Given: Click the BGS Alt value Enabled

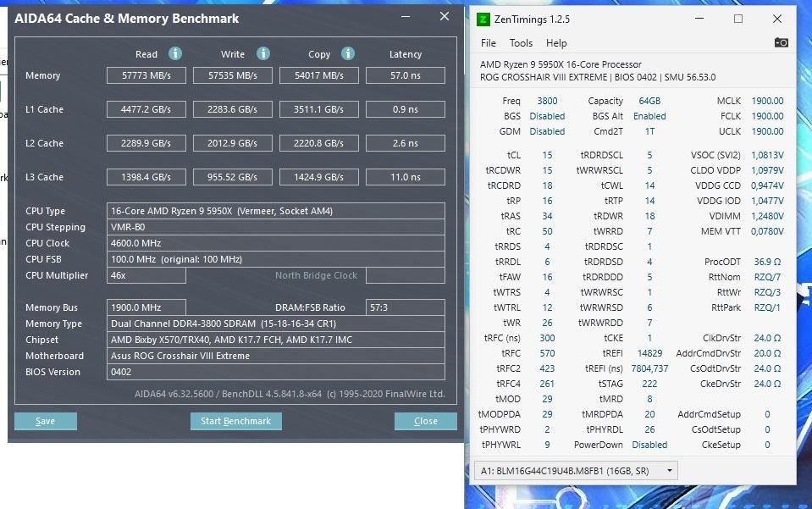Looking at the screenshot, I should (x=649, y=116).
